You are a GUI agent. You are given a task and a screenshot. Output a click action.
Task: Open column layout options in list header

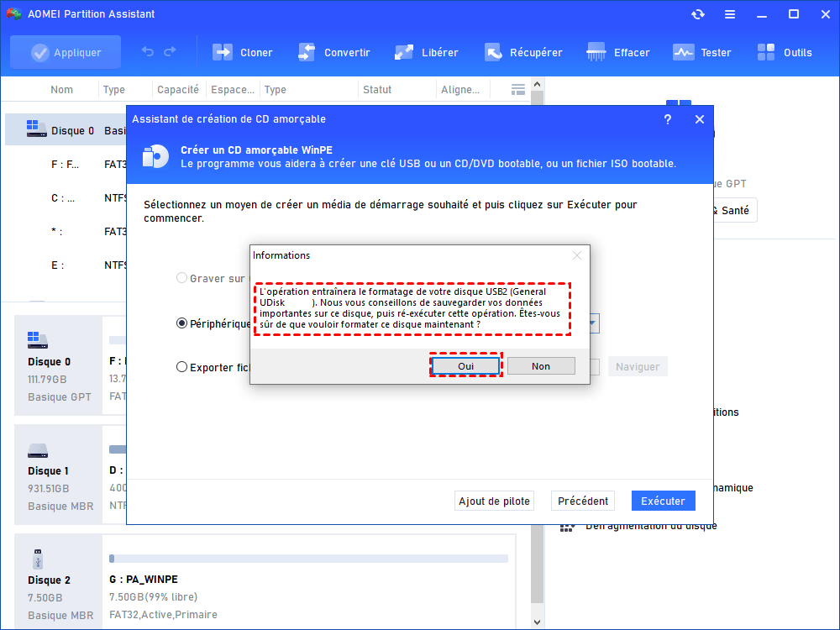click(518, 89)
